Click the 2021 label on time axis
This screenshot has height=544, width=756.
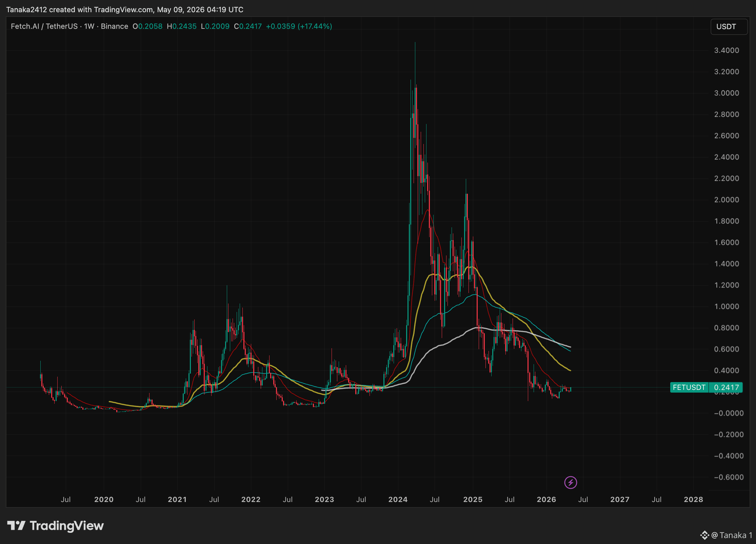coord(177,500)
